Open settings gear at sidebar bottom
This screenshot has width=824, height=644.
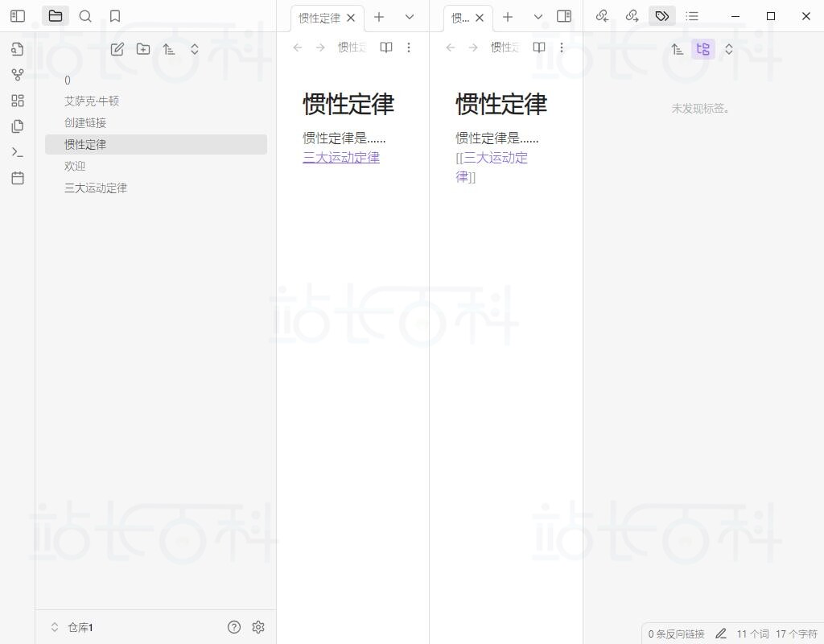258,627
